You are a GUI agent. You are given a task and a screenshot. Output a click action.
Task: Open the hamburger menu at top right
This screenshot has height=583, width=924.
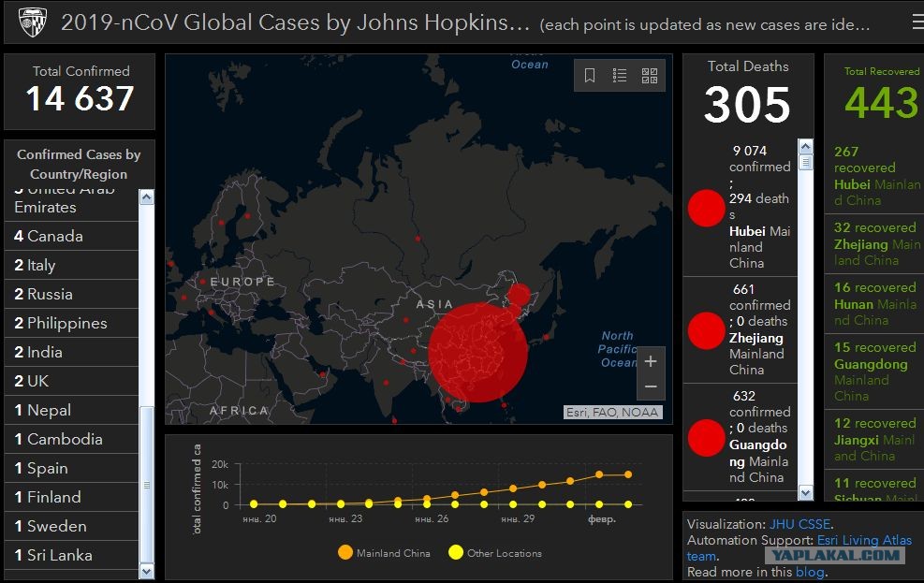point(917,22)
